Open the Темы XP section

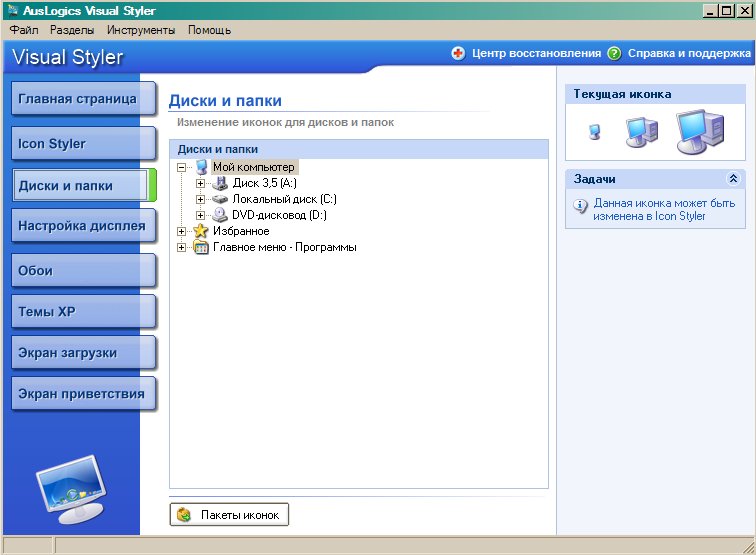click(83, 311)
